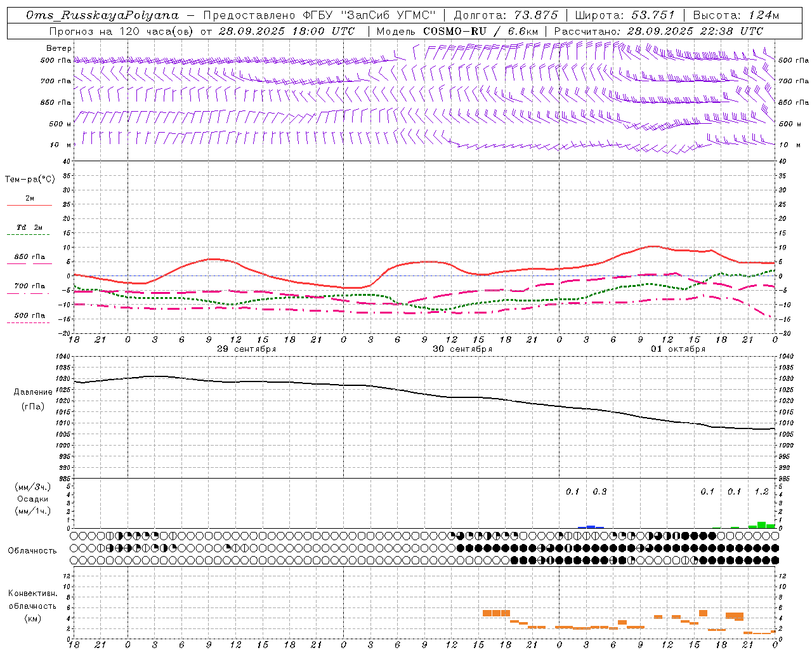
Task: Click the Ветер wind section label
Action: tap(58, 48)
